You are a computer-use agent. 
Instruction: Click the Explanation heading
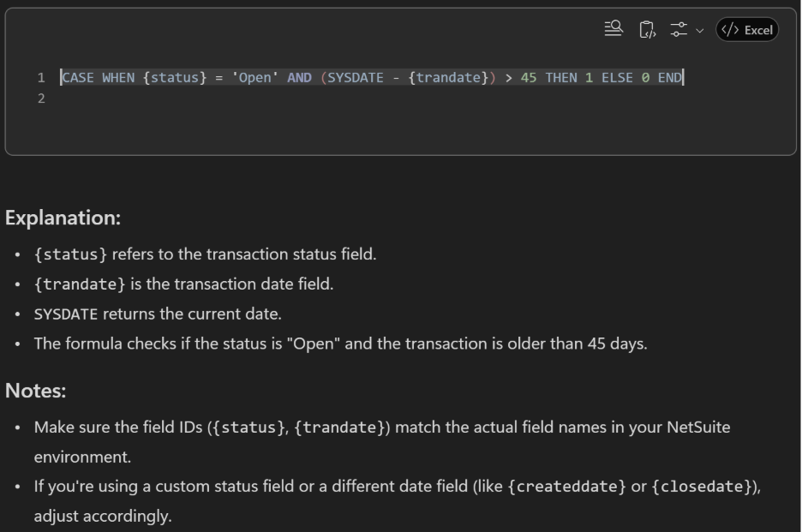(63, 218)
